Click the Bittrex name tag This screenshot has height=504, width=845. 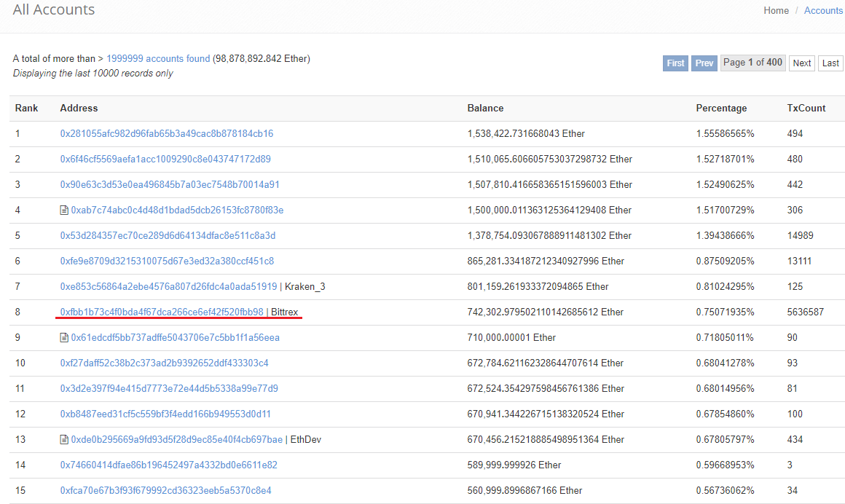click(285, 312)
